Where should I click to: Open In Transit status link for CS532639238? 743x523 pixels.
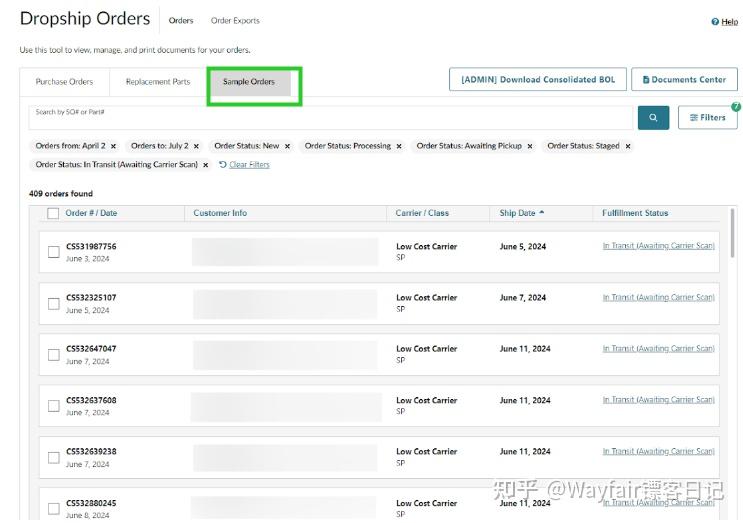659,451
